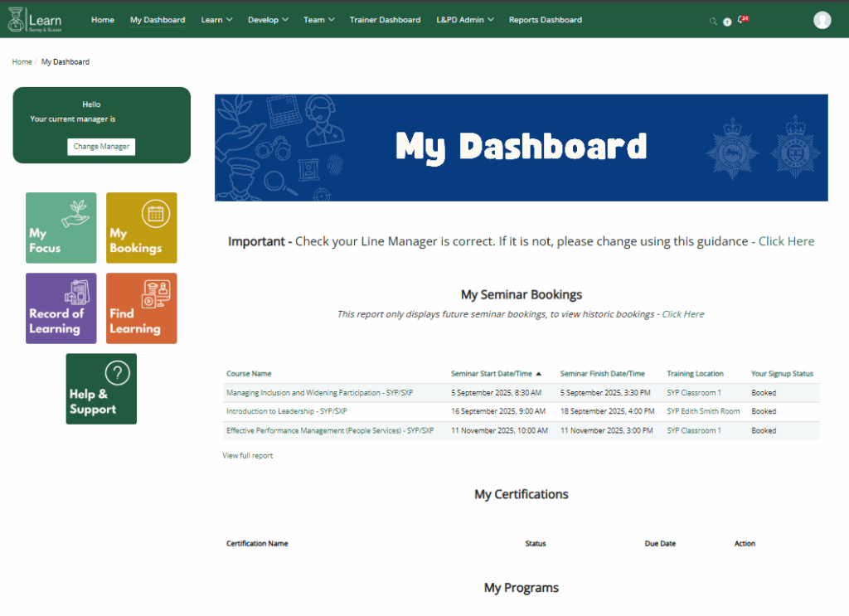Open the Record of Learning tile

point(61,308)
